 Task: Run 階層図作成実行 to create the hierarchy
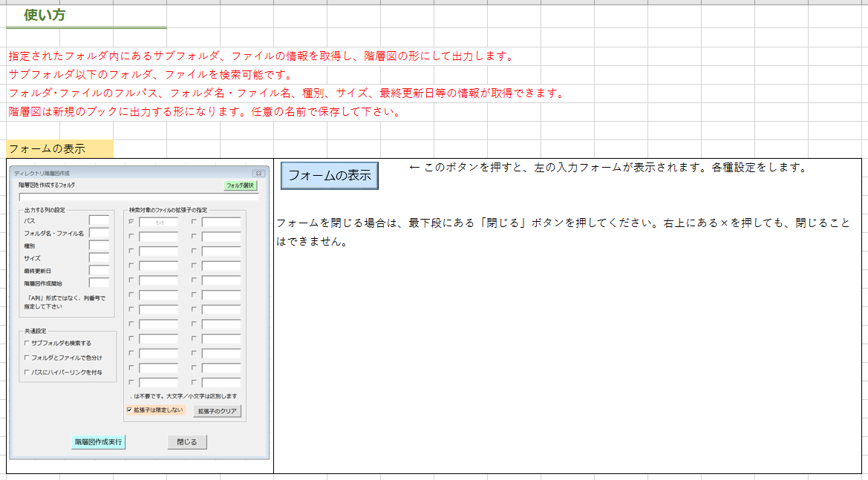coord(99,441)
